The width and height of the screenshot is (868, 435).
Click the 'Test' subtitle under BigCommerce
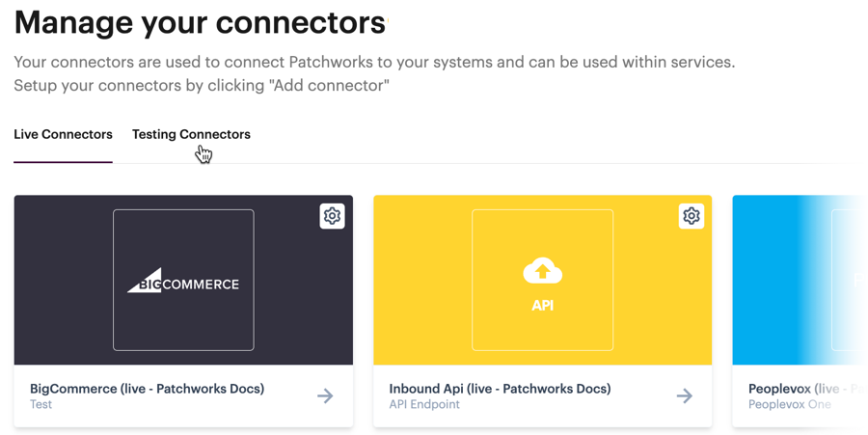41,405
